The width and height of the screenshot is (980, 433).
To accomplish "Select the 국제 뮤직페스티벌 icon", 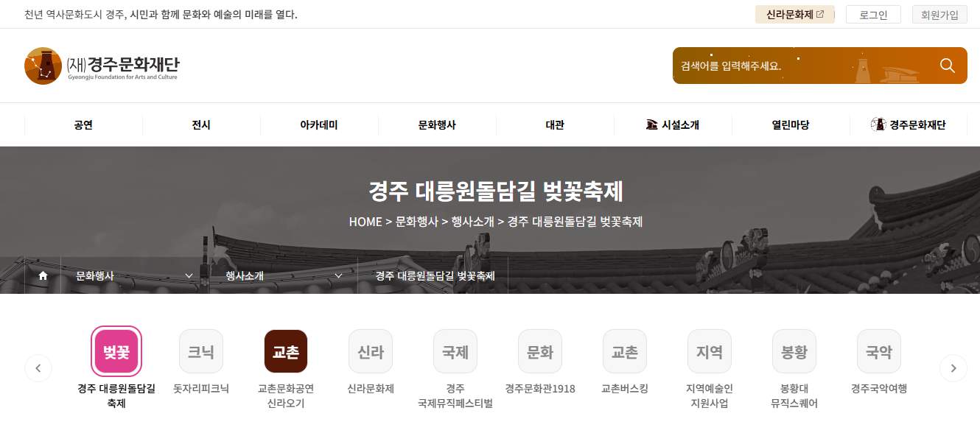I will pyautogui.click(x=455, y=351).
